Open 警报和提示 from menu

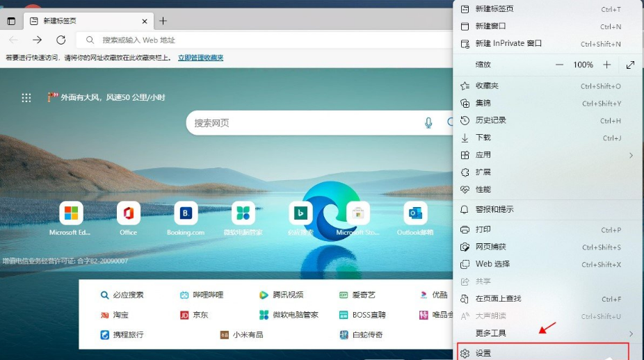point(547,209)
